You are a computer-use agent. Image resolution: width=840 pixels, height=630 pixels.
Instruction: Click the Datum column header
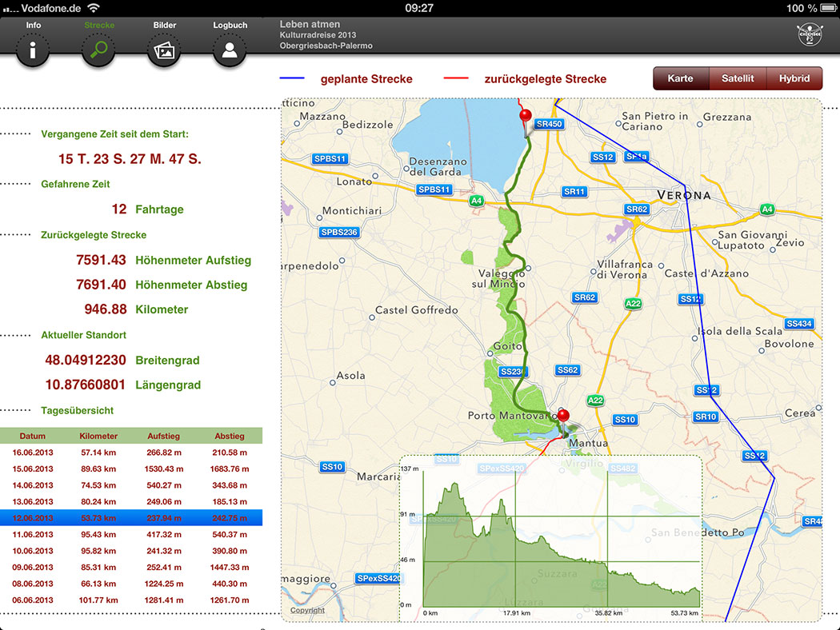click(33, 437)
